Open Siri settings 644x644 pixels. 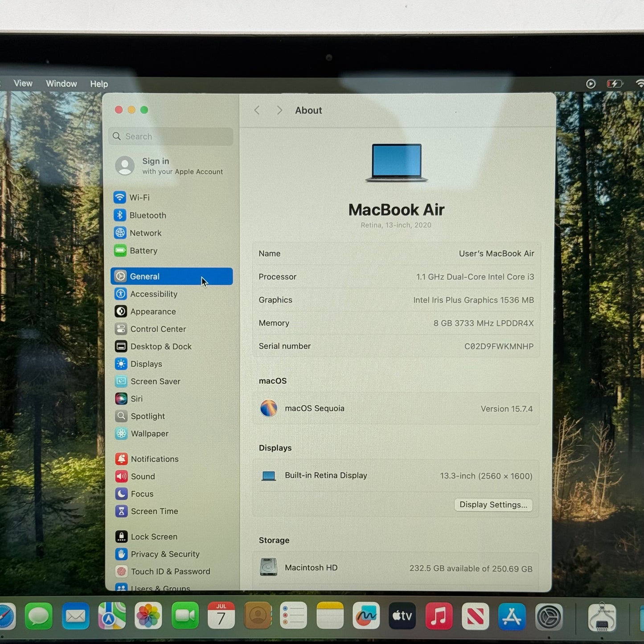point(172,399)
